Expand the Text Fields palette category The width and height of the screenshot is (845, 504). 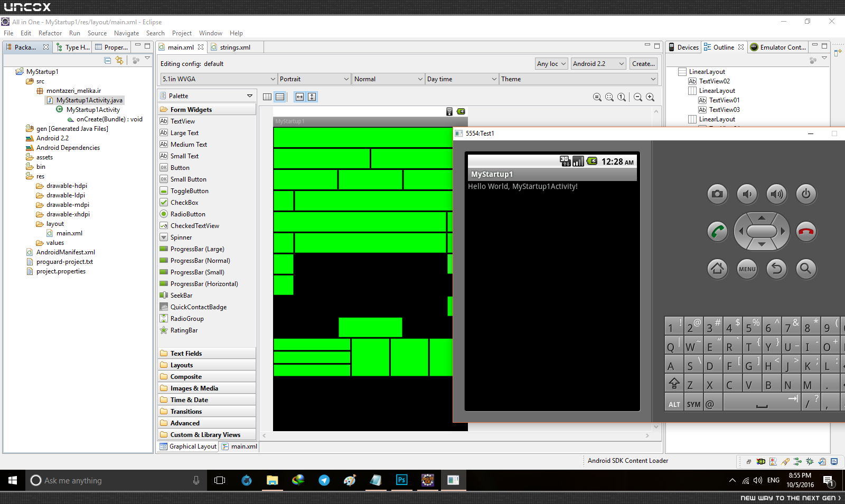[207, 354]
